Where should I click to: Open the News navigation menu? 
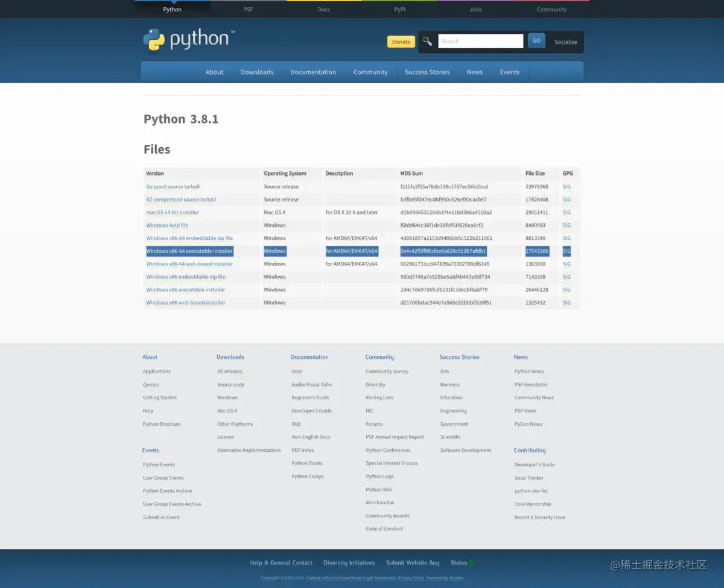(475, 72)
